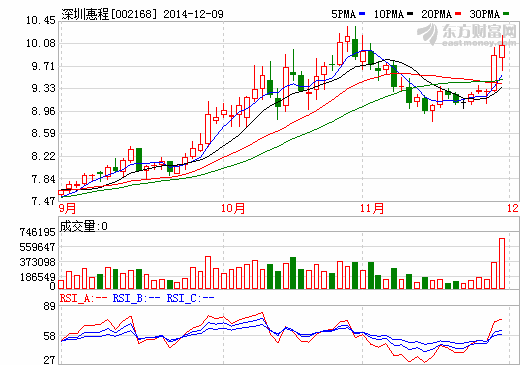Click the stock title 深圳惠程[002168]
The image size is (520, 365).
coord(109,14)
